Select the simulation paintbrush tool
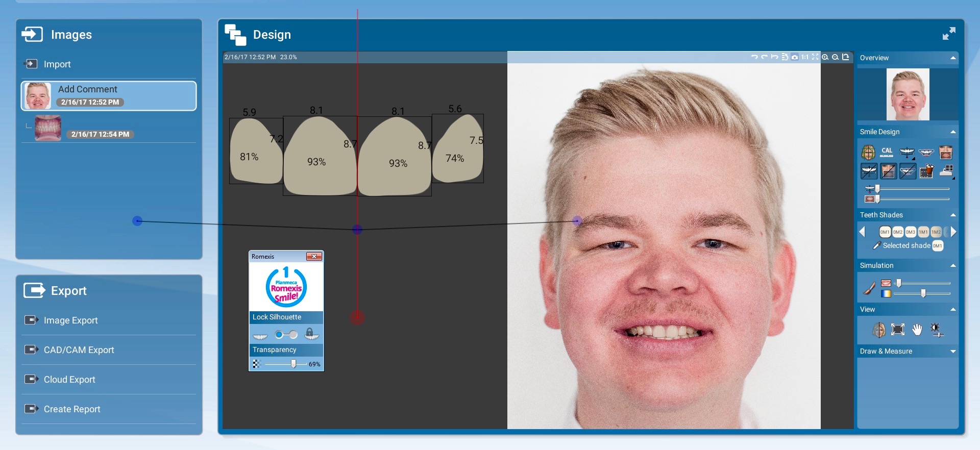The width and height of the screenshot is (980, 450). tap(869, 288)
